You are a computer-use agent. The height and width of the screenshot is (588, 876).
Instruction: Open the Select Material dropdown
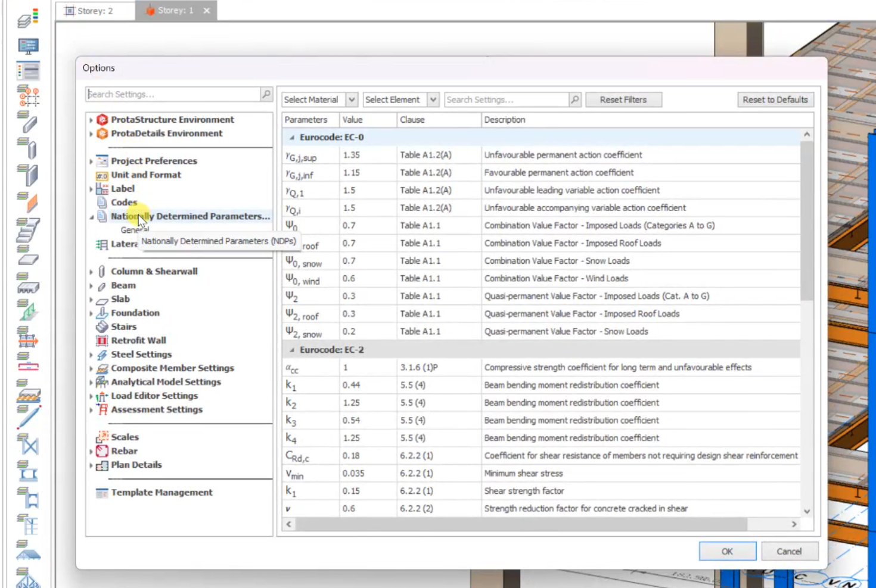(x=319, y=99)
